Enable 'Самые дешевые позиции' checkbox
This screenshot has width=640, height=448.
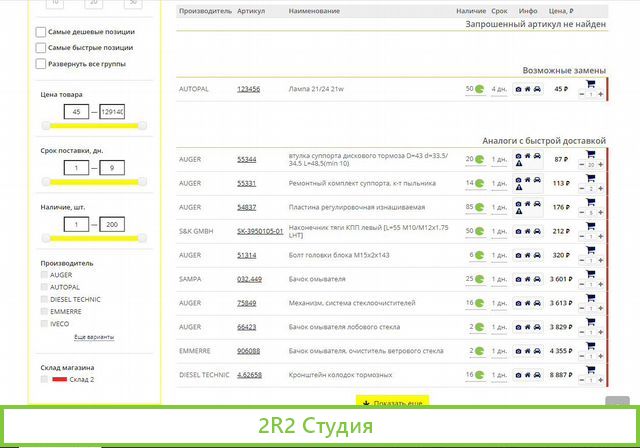[x=40, y=32]
